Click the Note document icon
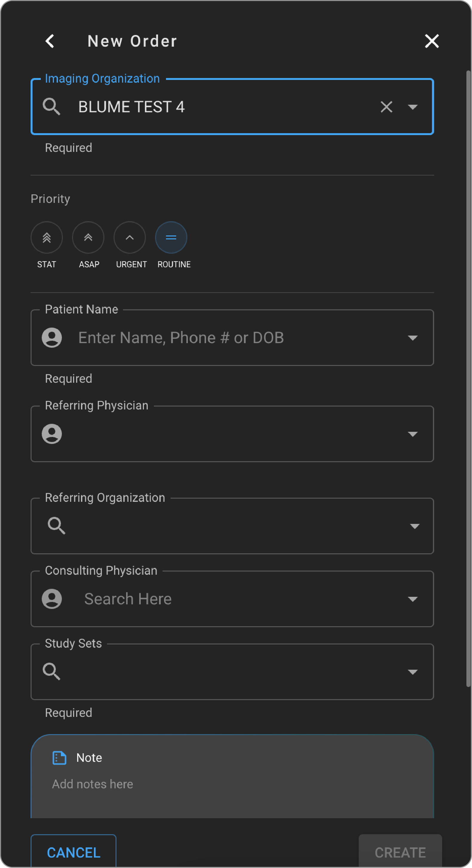 (59, 758)
